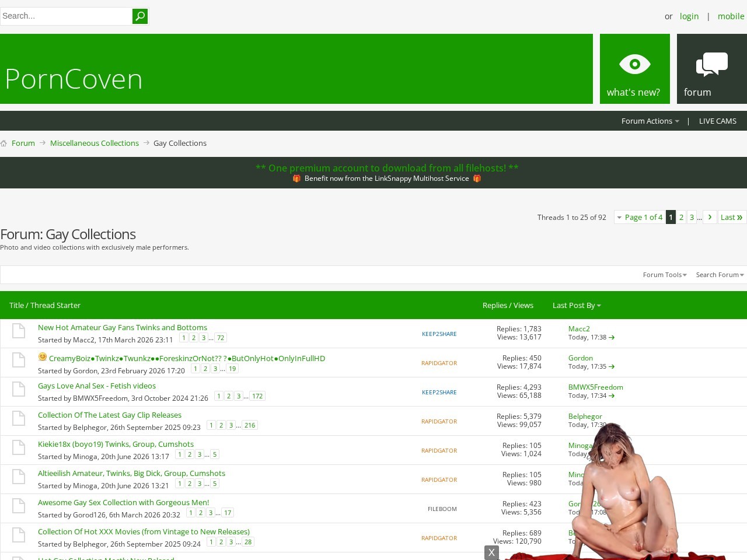Open page 72 of Macc2's thread
This screenshot has height=560, width=747.
coord(221,338)
